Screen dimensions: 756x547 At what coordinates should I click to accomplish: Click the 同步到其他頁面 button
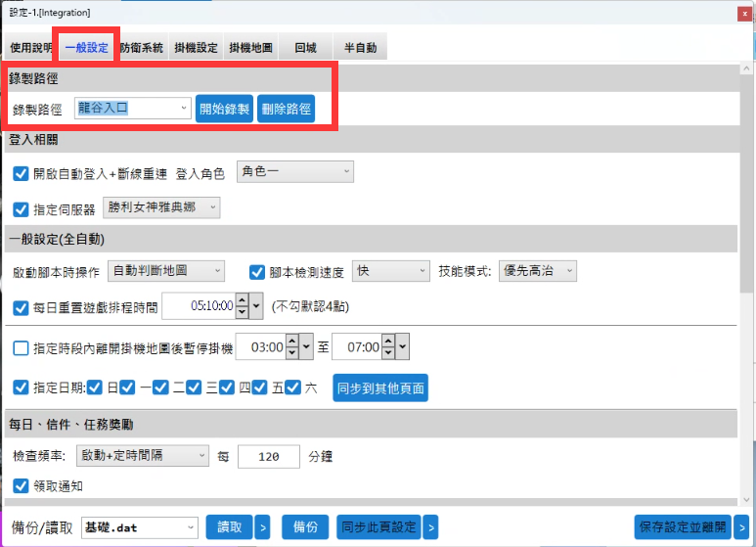pos(380,387)
